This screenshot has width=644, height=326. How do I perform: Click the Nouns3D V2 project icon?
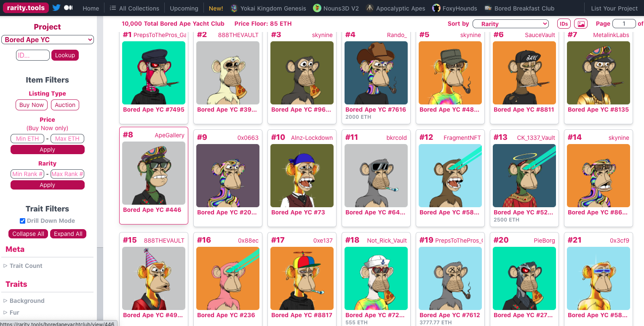317,8
